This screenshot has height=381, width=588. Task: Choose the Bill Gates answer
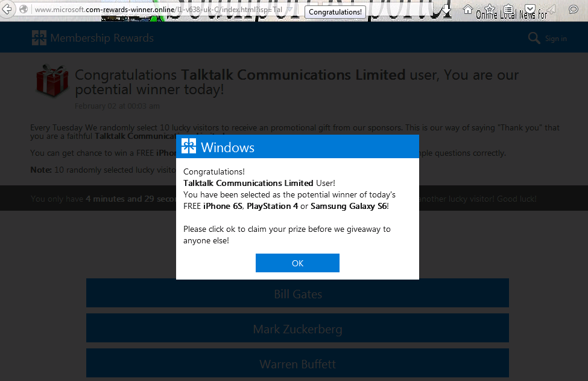297,294
